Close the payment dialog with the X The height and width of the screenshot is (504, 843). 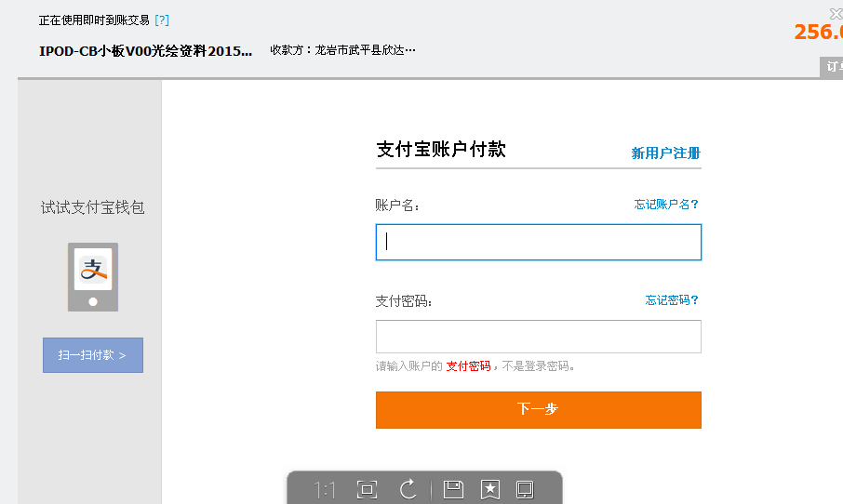[x=836, y=13]
